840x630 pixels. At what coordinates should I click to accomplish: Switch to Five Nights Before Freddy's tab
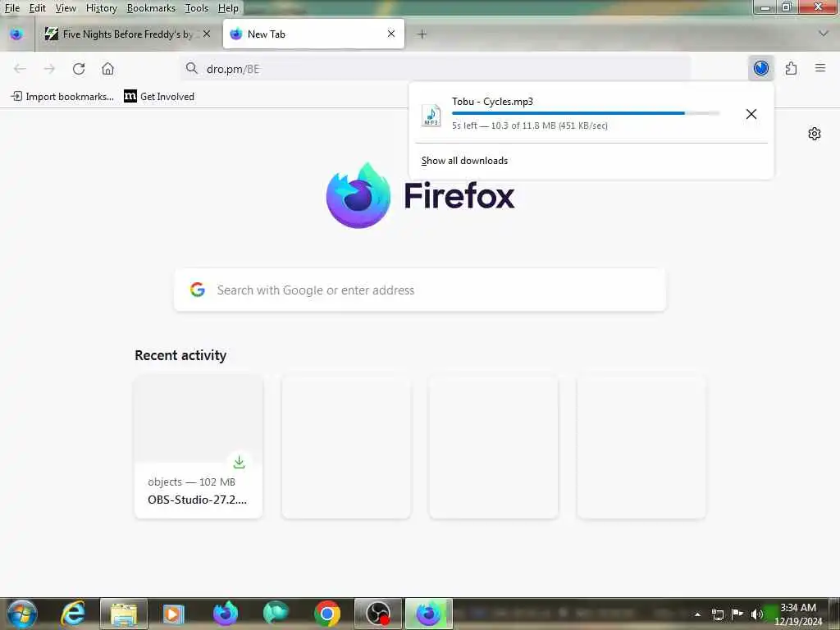tap(127, 34)
